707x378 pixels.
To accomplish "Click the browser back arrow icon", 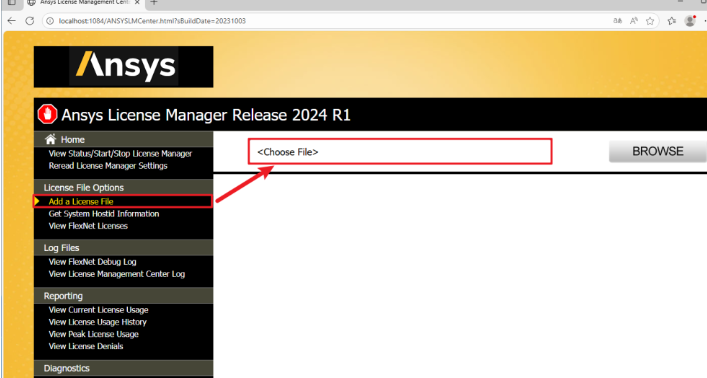I will pyautogui.click(x=12, y=21).
